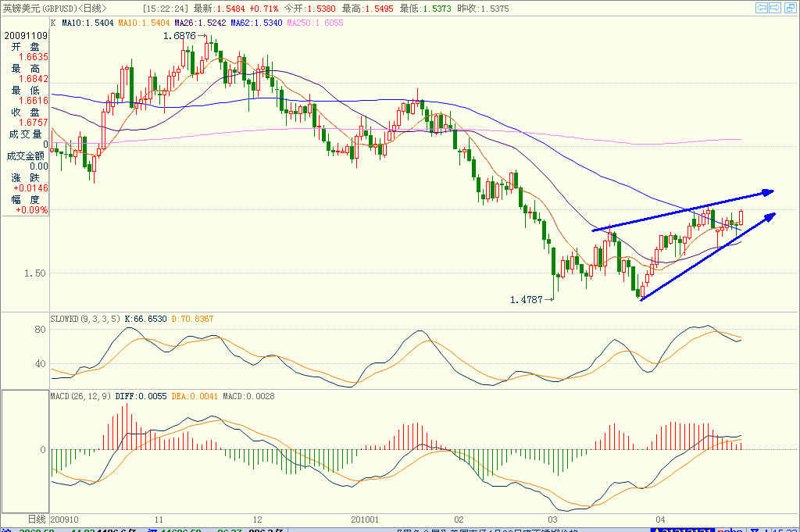Click the MACD(26,12,9) indicator label
The height and width of the screenshot is (532, 800).
click(80, 396)
